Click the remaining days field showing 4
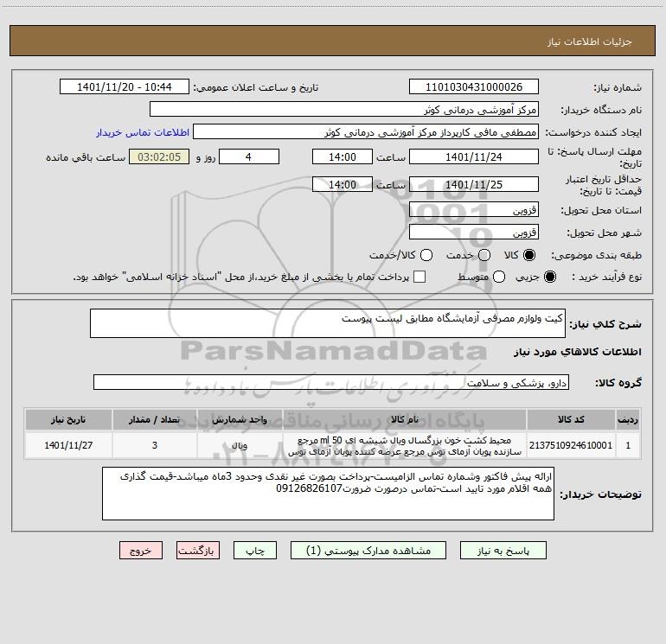Image resolution: width=666 pixels, height=644 pixels. pyautogui.click(x=249, y=157)
